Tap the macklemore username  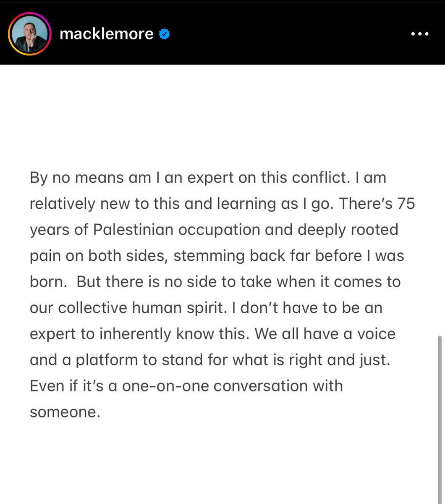[x=107, y=34]
